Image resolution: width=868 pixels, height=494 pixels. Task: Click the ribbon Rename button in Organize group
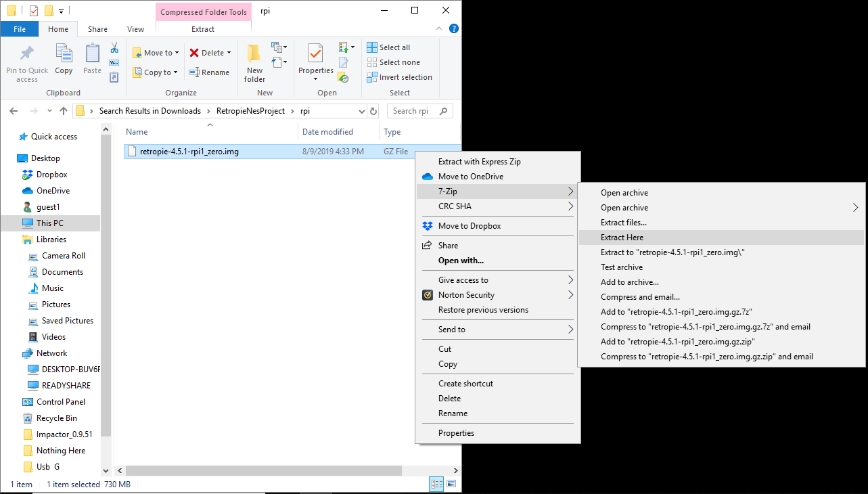209,72
